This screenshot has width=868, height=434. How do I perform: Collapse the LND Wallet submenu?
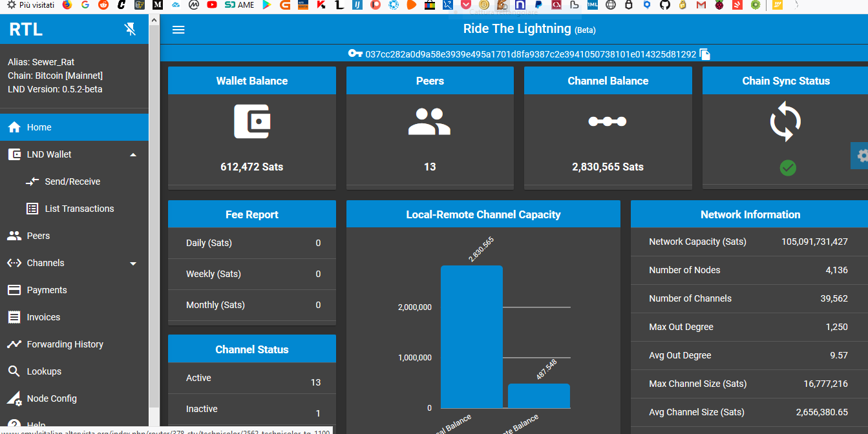(133, 154)
